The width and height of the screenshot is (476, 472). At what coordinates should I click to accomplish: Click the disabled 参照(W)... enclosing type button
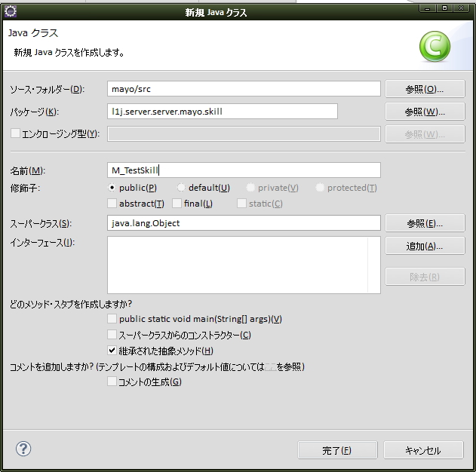click(425, 133)
